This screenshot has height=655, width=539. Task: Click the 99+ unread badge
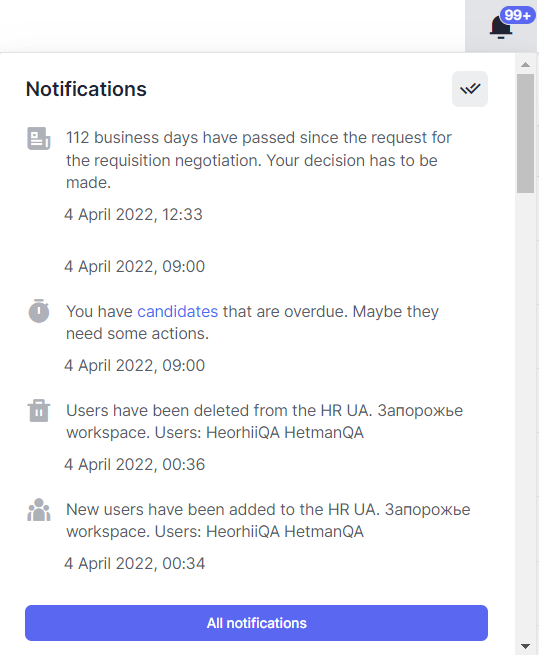pyautogui.click(x=517, y=15)
